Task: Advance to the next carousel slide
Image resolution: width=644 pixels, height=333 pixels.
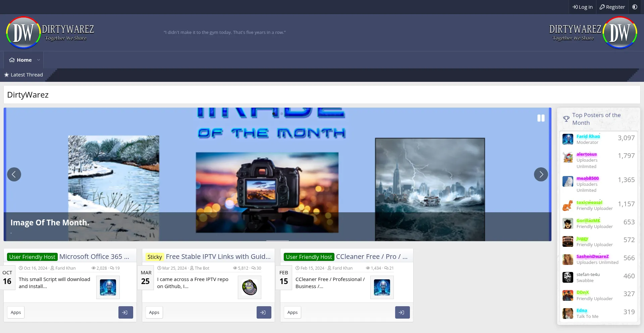Action: coord(541,174)
